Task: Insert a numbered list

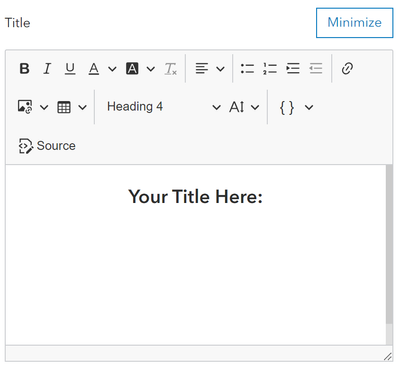Action: pos(270,69)
